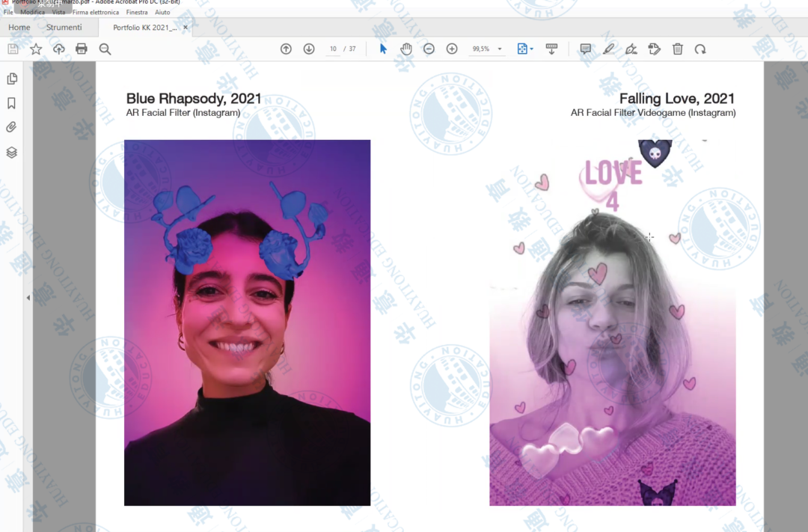
Task: Open the Modifica menu
Action: (x=32, y=12)
